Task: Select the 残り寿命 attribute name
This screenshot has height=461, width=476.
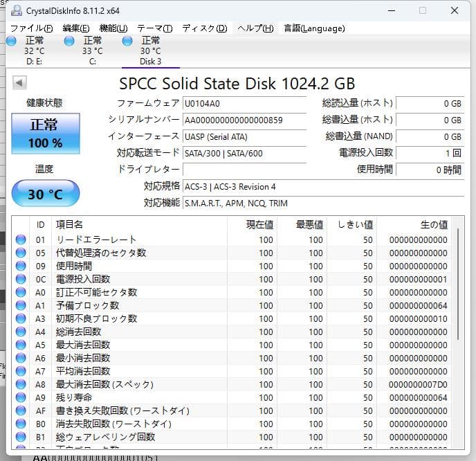Action: coord(74,397)
